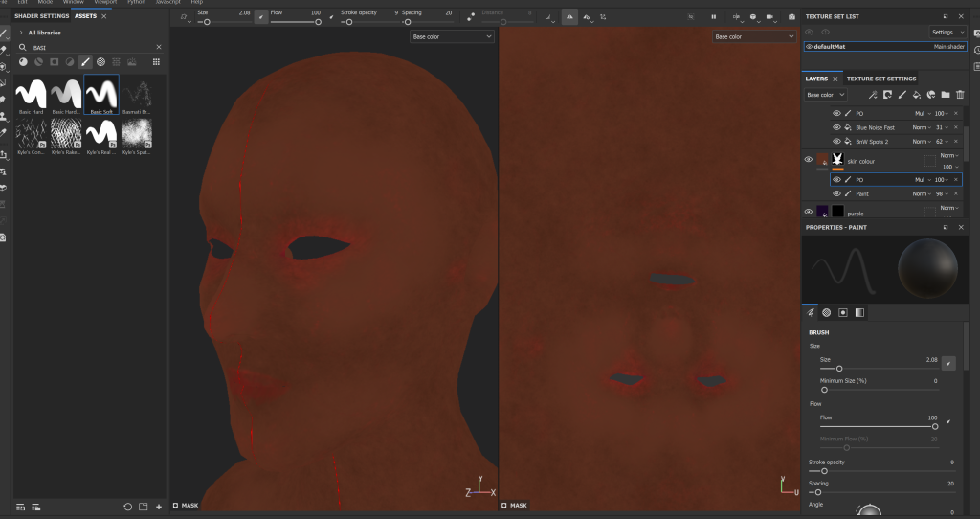This screenshot has height=519, width=980.
Task: Open skin colour layer blend mode dropdown
Action: pos(949,156)
